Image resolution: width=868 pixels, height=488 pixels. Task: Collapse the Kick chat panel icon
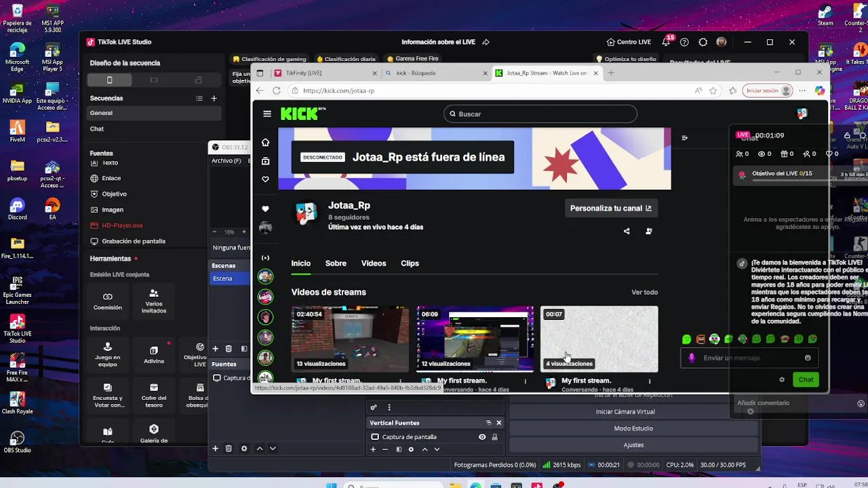coord(684,138)
